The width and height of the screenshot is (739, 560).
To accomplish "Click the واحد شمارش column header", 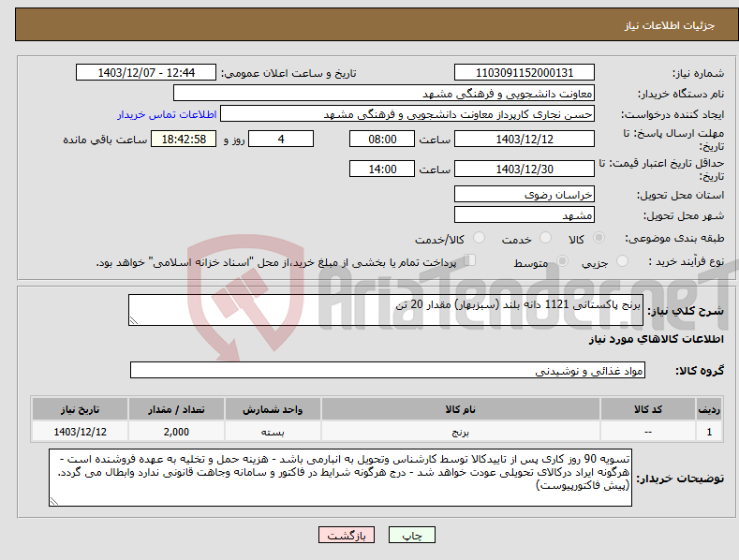I will [x=273, y=409].
